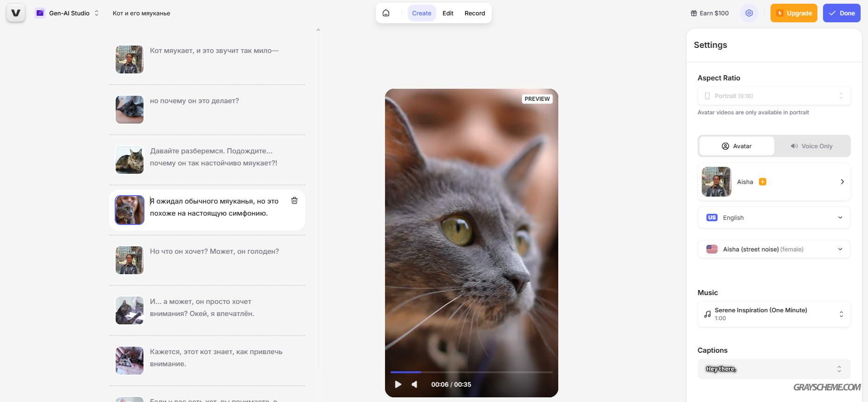The image size is (868, 402).
Task: Select the Avatar mode toggle
Action: coord(737,146)
